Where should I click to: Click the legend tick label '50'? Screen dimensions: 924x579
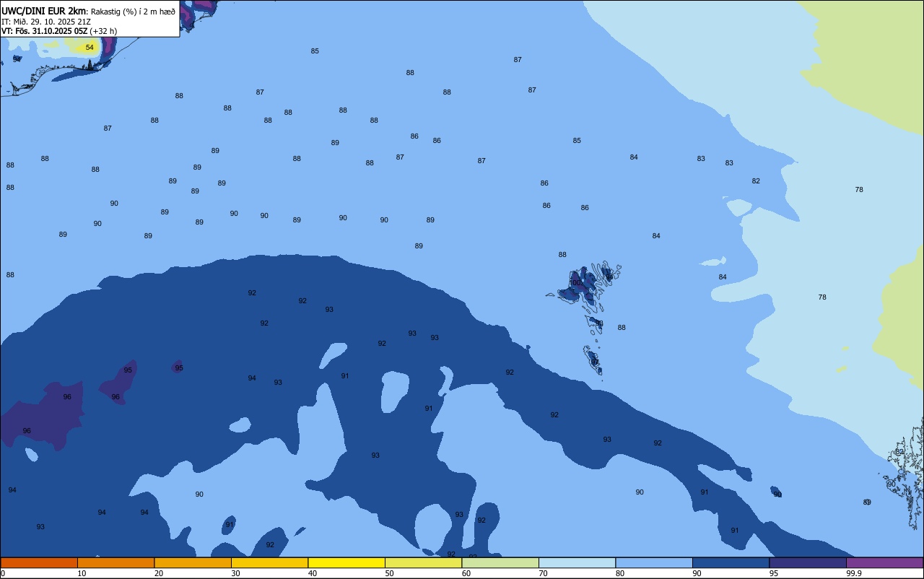(389, 573)
